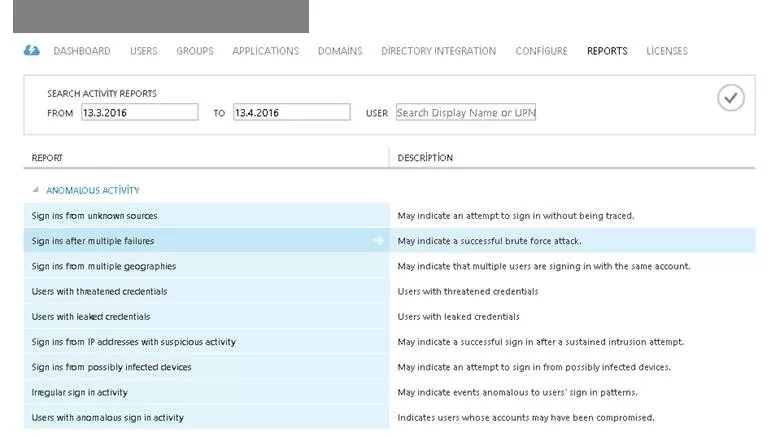Open the Directory Integration tab
The width and height of the screenshot is (780, 437).
click(x=439, y=51)
